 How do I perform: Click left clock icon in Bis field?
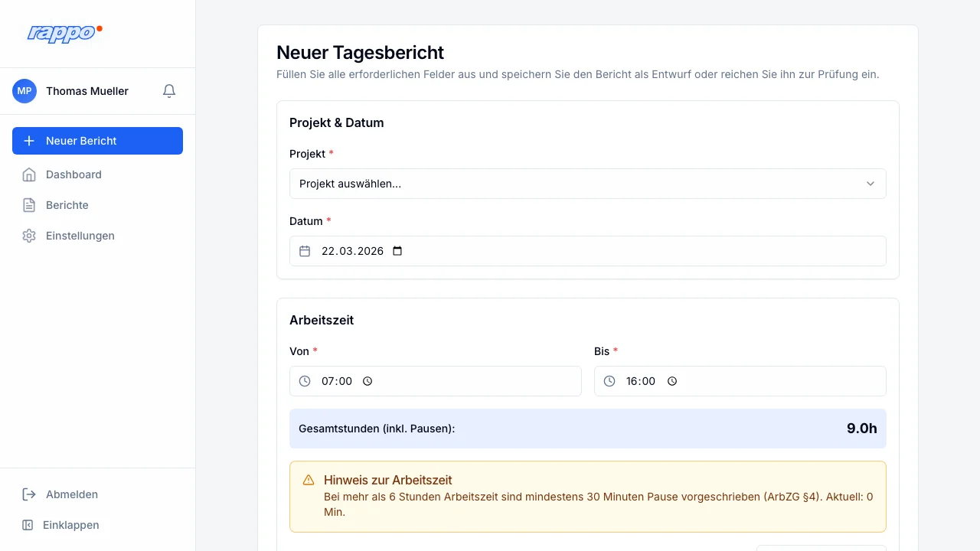point(609,381)
